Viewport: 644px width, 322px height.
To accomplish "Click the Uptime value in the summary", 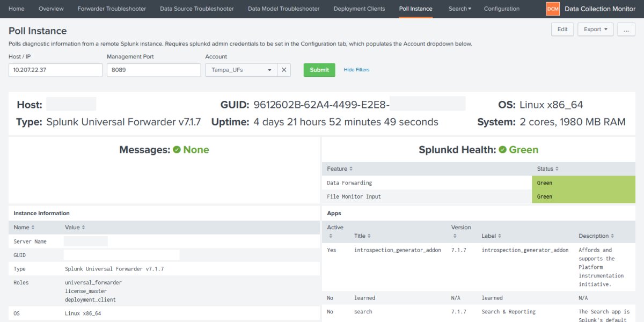I will coord(346,122).
